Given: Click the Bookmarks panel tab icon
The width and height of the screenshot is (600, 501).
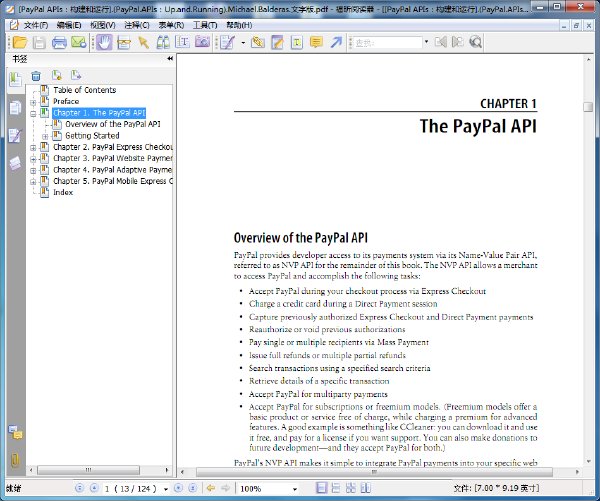Looking at the screenshot, I should (x=15, y=80).
